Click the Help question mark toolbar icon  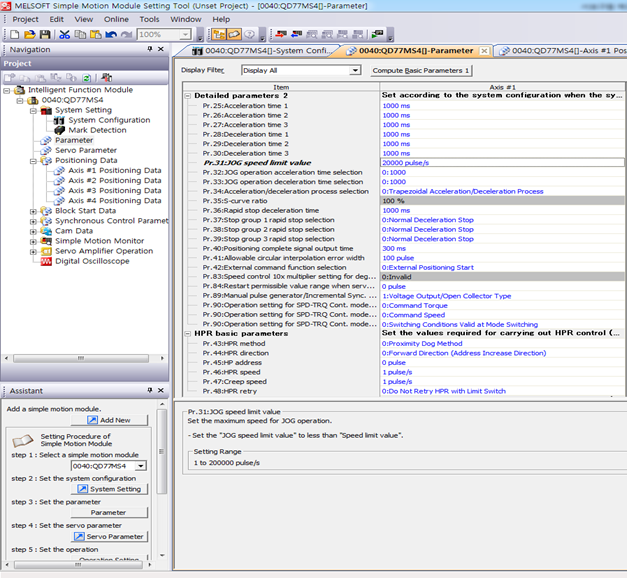tap(250, 35)
